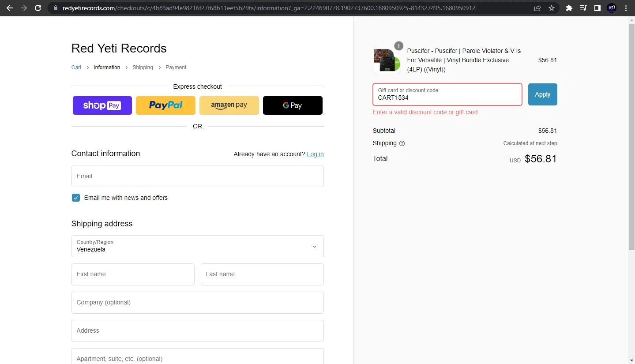Image resolution: width=635 pixels, height=364 pixels.
Task: Share this page via the share icon
Action: tap(537, 8)
